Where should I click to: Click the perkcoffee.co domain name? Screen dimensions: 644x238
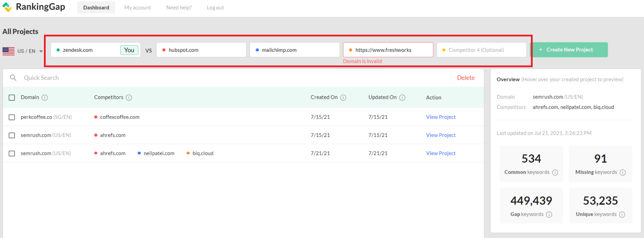pos(36,117)
